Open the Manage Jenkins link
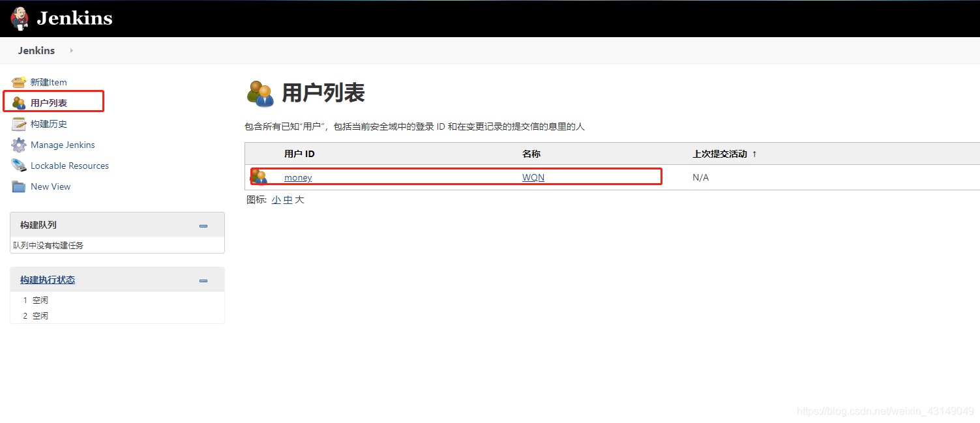The height and width of the screenshot is (423, 980). (63, 145)
